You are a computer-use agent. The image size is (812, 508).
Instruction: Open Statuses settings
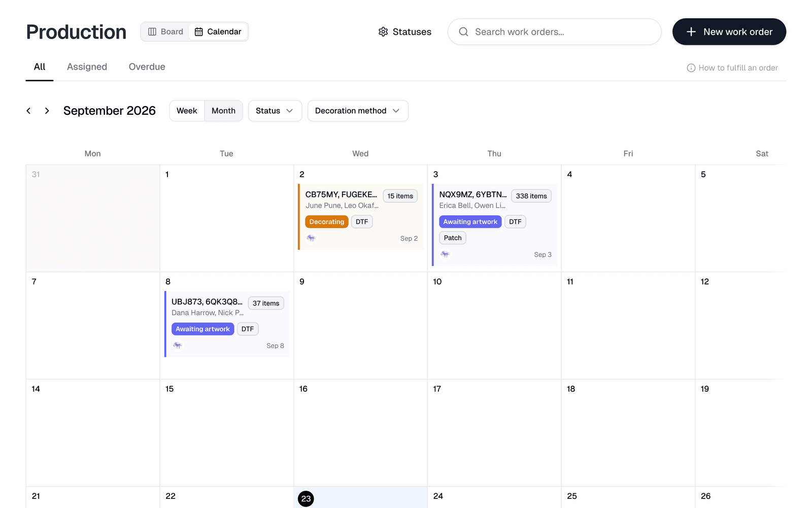(x=404, y=32)
